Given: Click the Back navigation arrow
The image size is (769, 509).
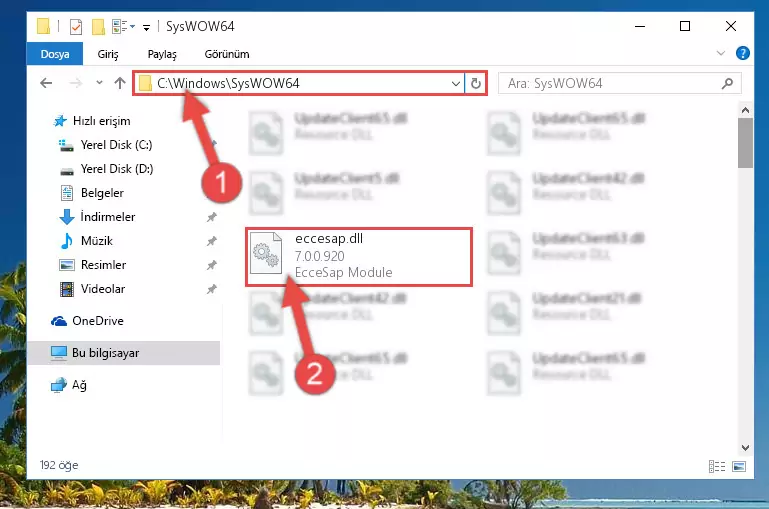Looking at the screenshot, I should [x=46, y=83].
